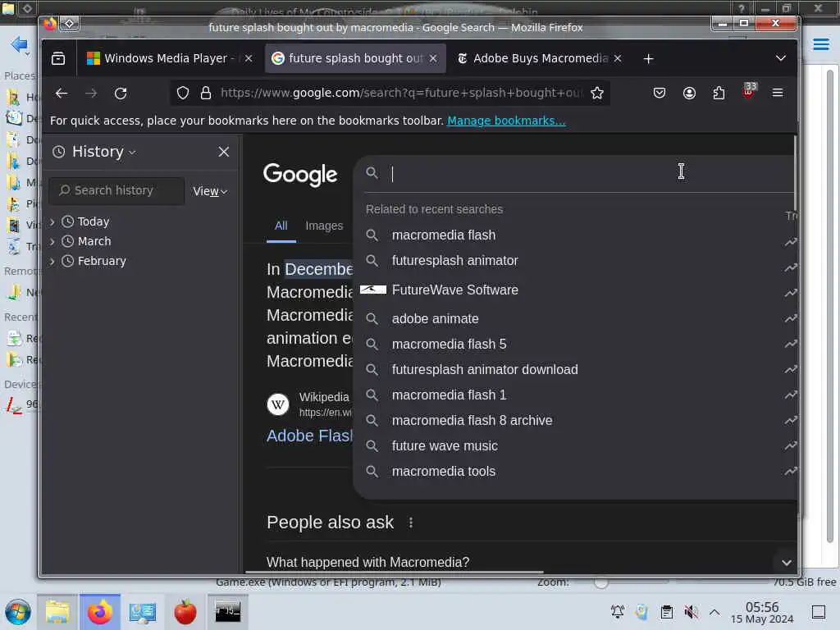
Task: Open the terminal taskbar icon
Action: coord(228,612)
